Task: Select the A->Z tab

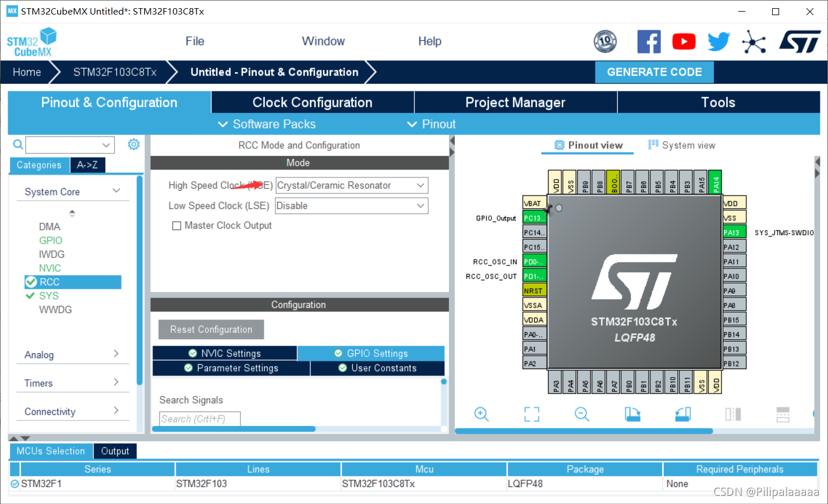Action: 87,165
